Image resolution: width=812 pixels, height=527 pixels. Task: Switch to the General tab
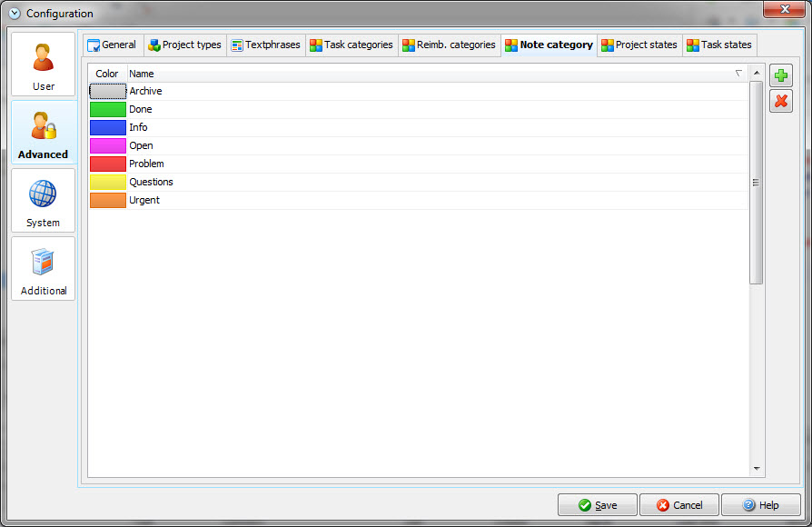point(112,45)
